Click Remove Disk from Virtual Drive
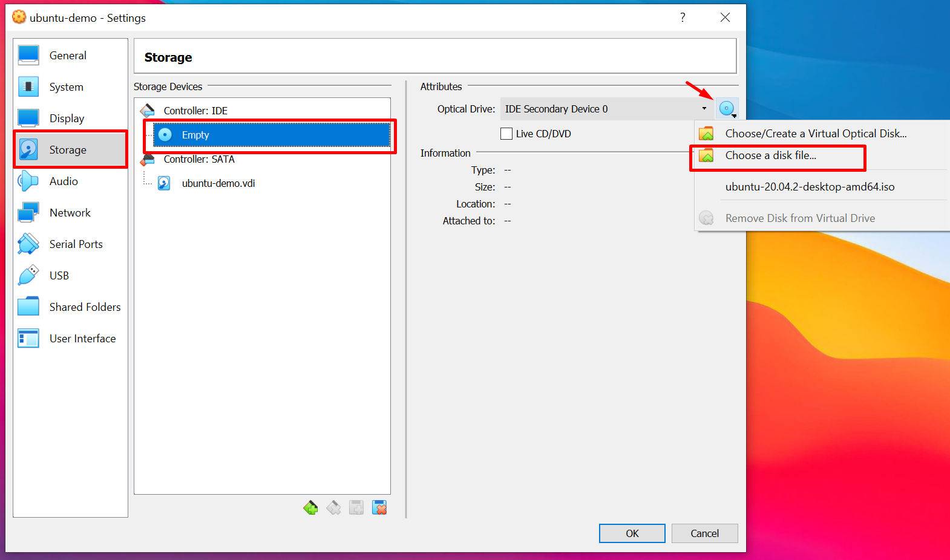Viewport: 950px width, 560px height. tap(823, 218)
